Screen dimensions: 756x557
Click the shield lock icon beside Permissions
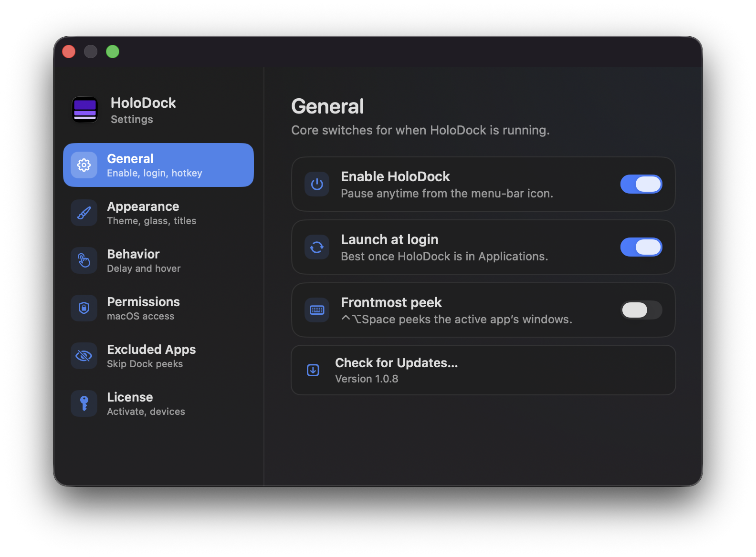point(84,308)
